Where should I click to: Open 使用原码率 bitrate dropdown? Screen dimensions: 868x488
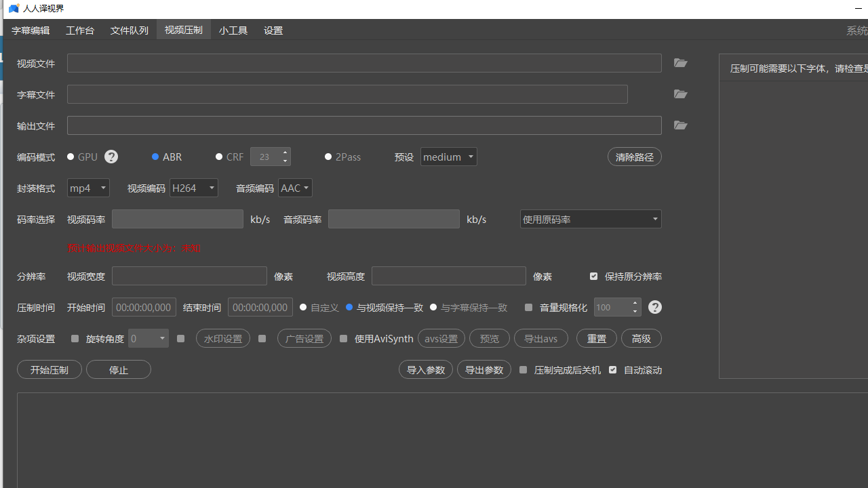coord(591,219)
